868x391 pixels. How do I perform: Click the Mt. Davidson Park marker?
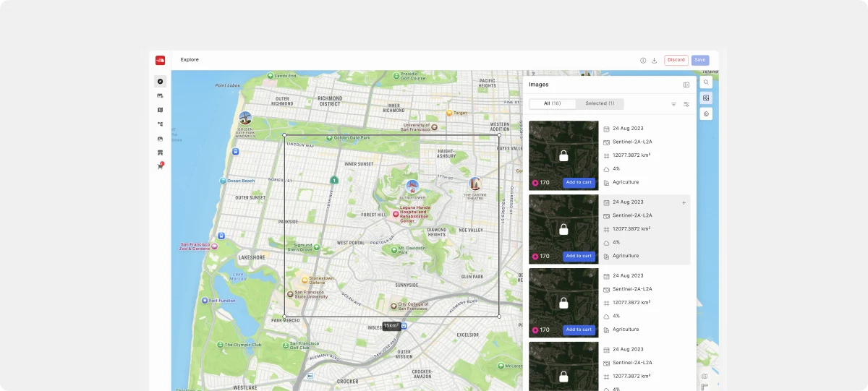pyautogui.click(x=395, y=249)
